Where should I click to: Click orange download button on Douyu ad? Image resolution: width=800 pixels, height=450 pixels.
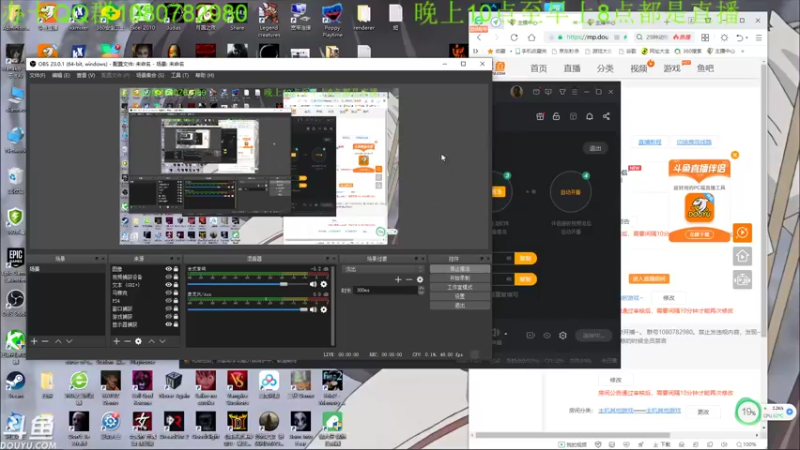pos(699,235)
